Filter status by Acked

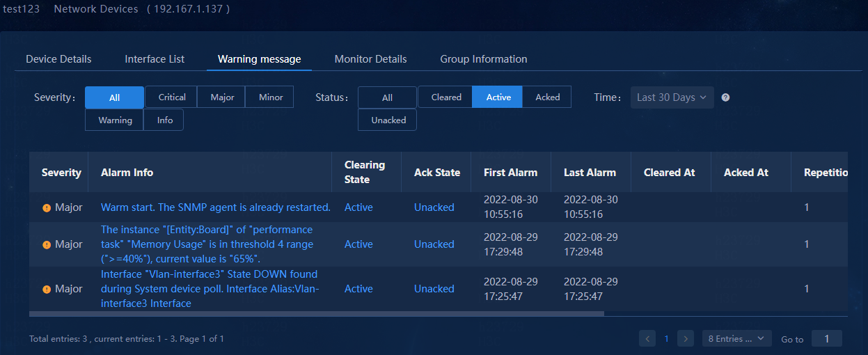tap(548, 97)
